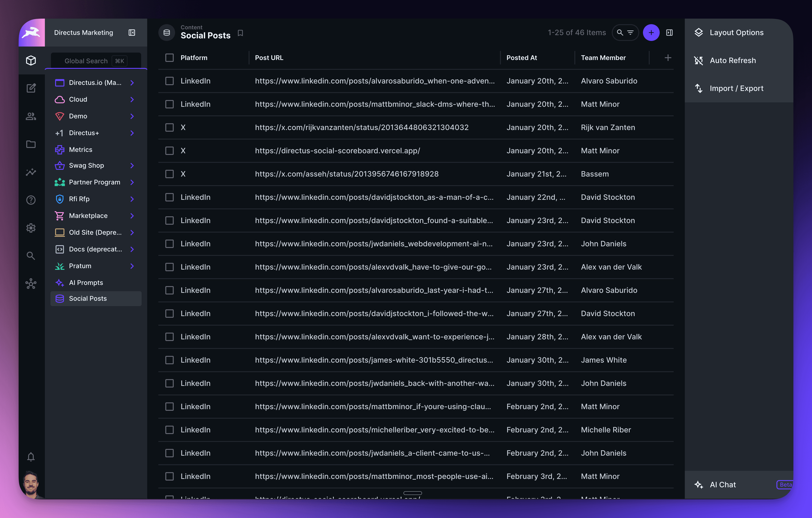Expand the Rfi Rfp folder chevron
This screenshot has width=812, height=518.
(132, 199)
